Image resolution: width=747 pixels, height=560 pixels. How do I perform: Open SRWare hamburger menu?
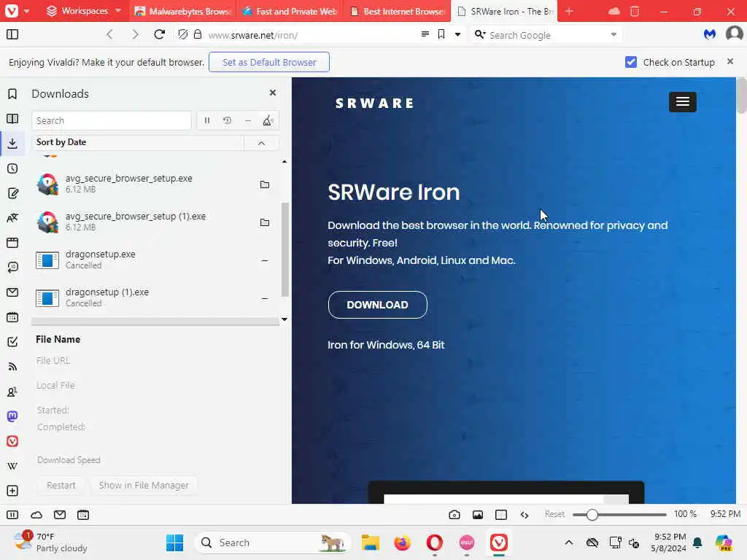[682, 101]
